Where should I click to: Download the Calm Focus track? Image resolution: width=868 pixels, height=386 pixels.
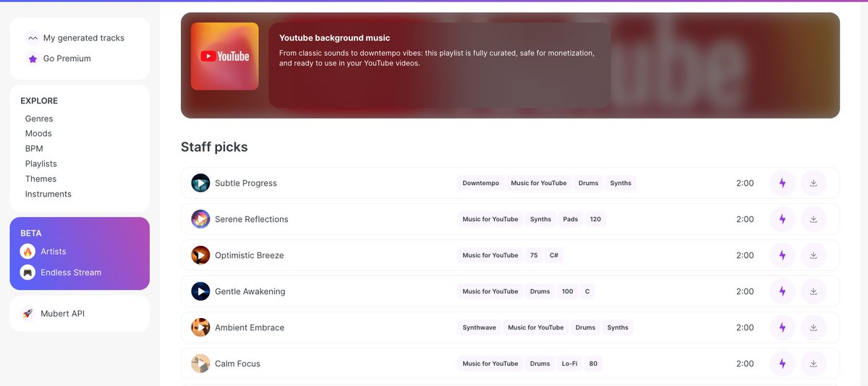pyautogui.click(x=814, y=364)
